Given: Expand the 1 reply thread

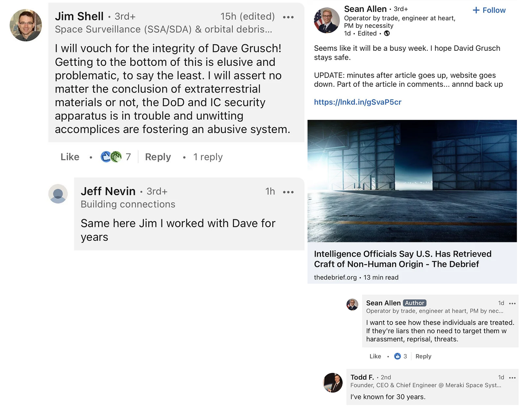Looking at the screenshot, I should coord(208,157).
